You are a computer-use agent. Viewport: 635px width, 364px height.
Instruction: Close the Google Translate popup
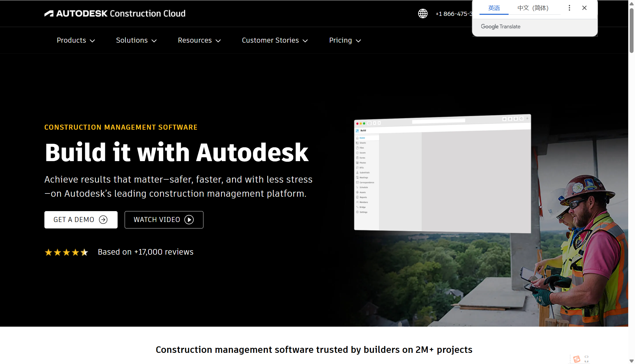point(584,8)
